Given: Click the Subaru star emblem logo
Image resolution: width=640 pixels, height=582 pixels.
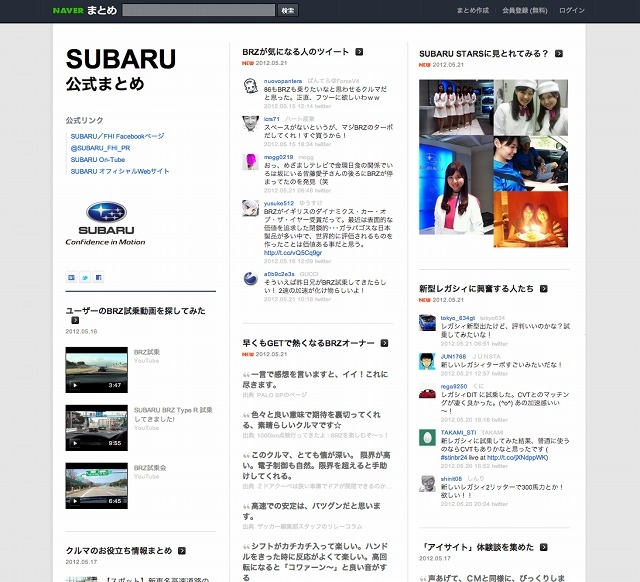Looking at the screenshot, I should (107, 212).
